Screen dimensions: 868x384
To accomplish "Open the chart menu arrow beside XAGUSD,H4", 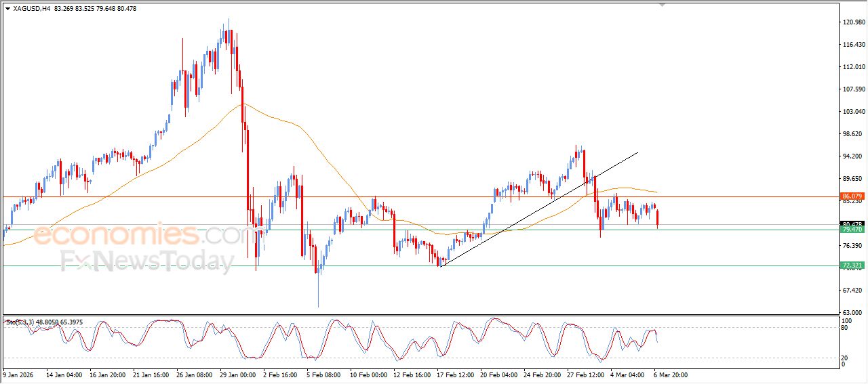I will click(x=7, y=9).
